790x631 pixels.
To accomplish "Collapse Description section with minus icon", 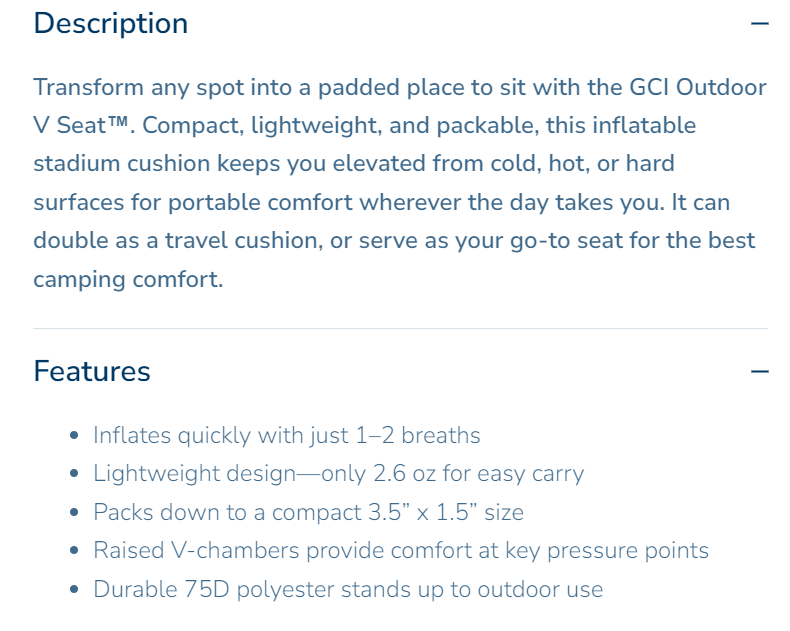I will tap(760, 23).
